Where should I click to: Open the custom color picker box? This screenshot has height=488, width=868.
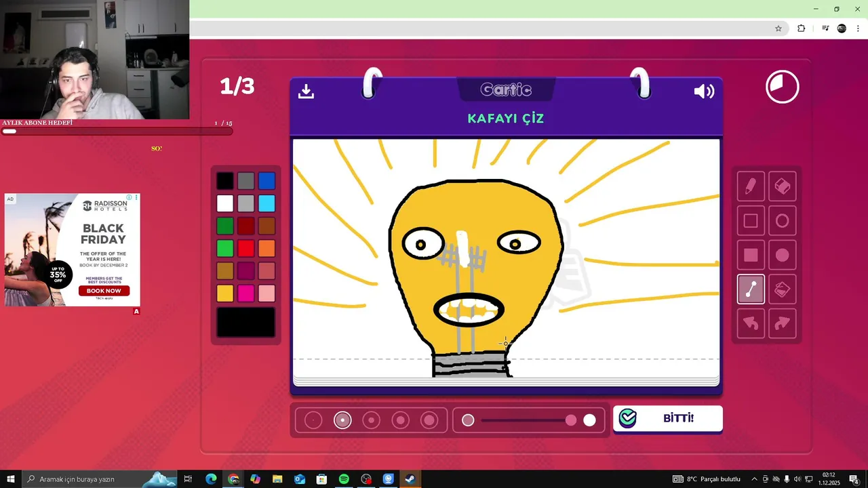(x=246, y=322)
